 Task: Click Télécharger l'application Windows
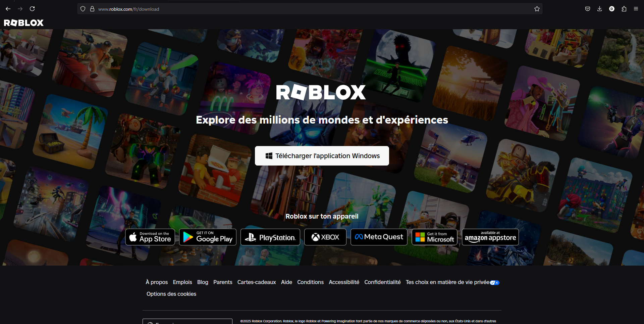[x=322, y=156]
